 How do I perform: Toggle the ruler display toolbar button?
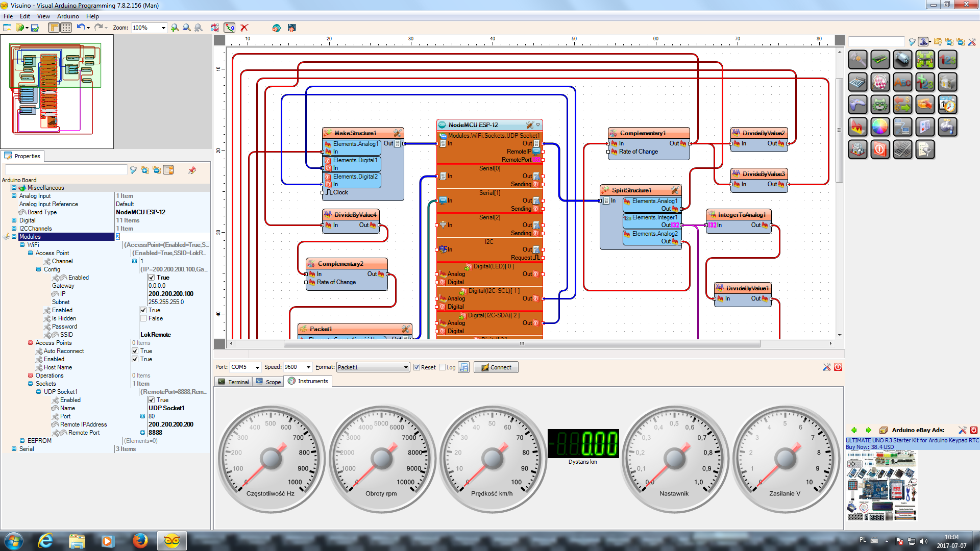(x=54, y=28)
